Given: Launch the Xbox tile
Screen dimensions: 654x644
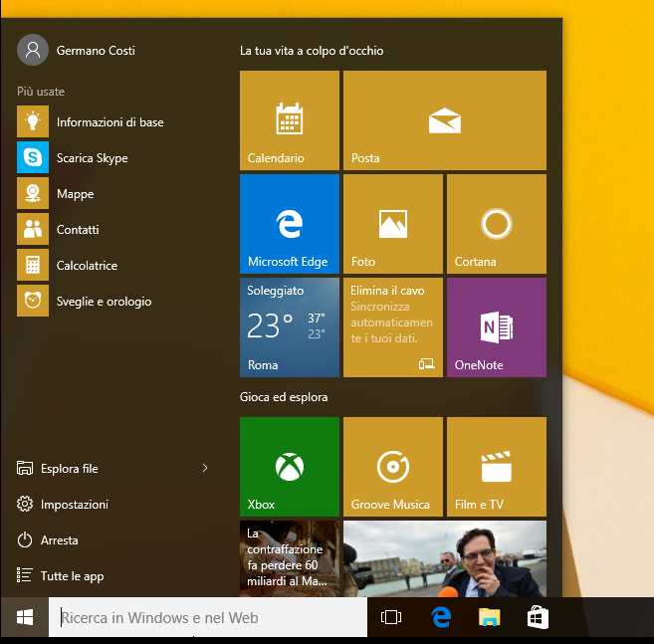Looking at the screenshot, I should 290,467.
